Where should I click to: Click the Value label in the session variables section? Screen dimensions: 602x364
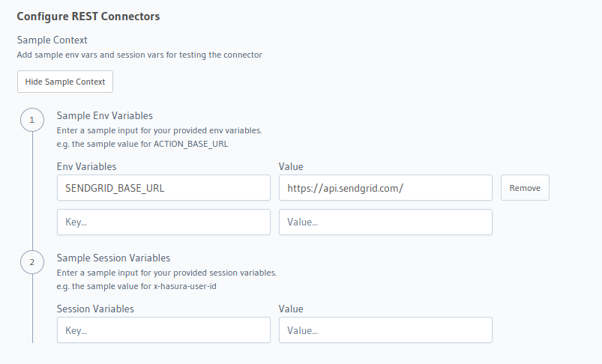(291, 309)
